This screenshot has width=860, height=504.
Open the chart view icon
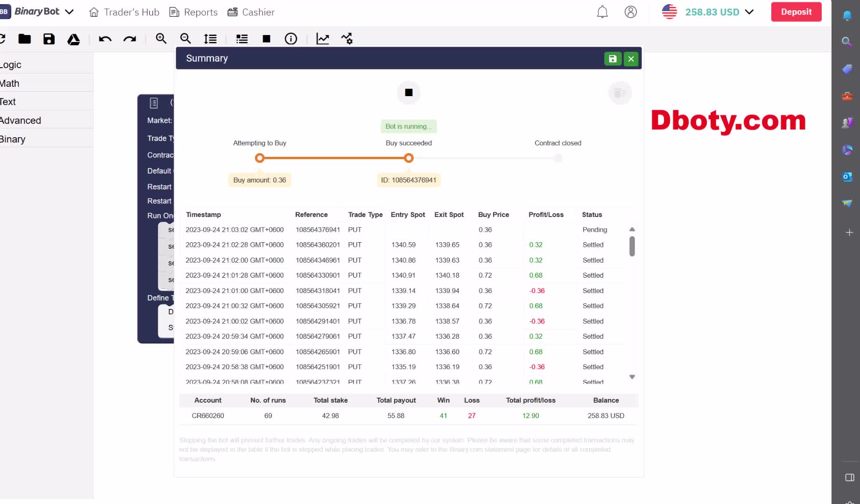coord(323,39)
